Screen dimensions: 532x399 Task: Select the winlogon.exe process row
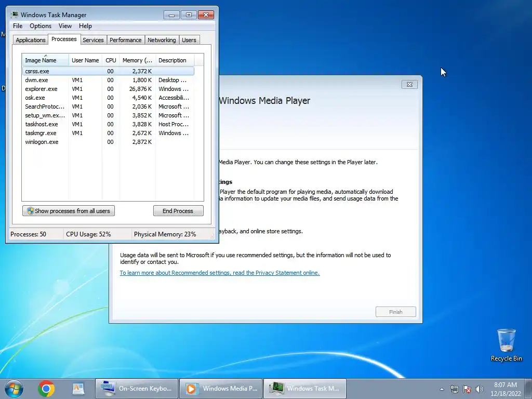click(108, 142)
